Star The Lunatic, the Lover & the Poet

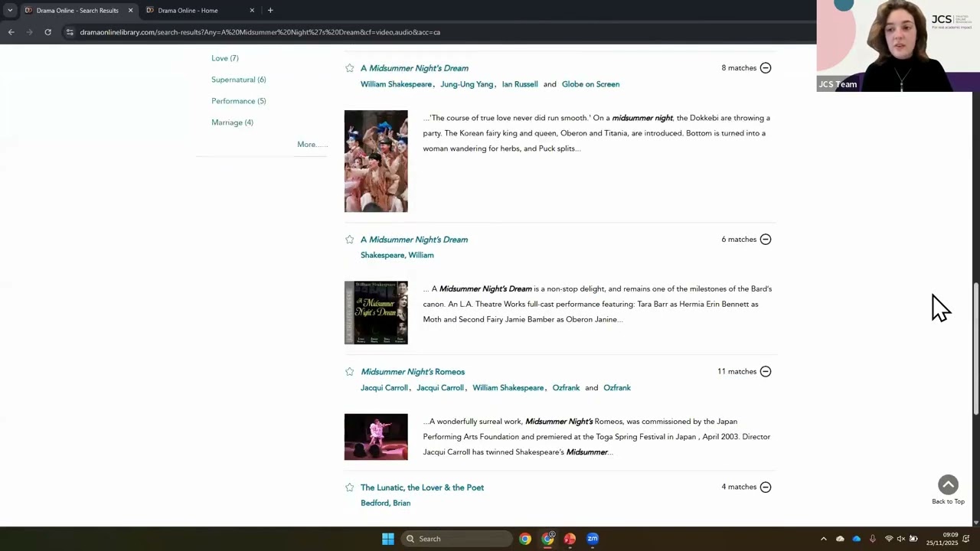coord(350,487)
